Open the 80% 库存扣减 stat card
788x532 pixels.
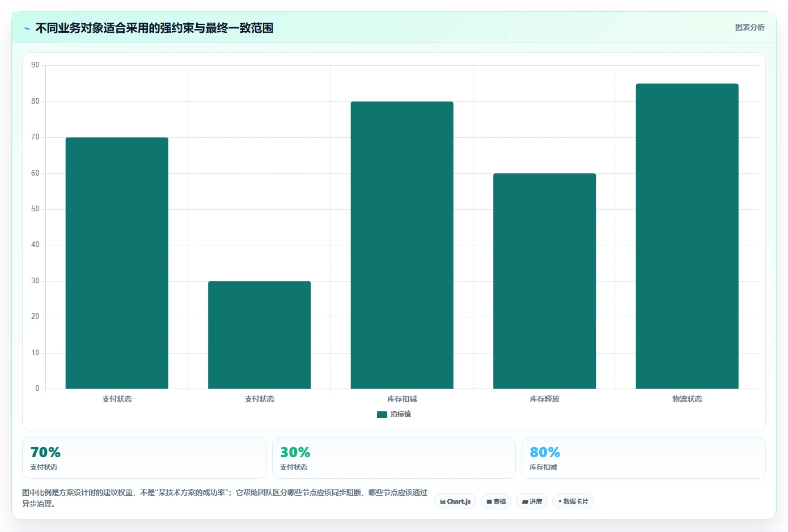(643, 458)
